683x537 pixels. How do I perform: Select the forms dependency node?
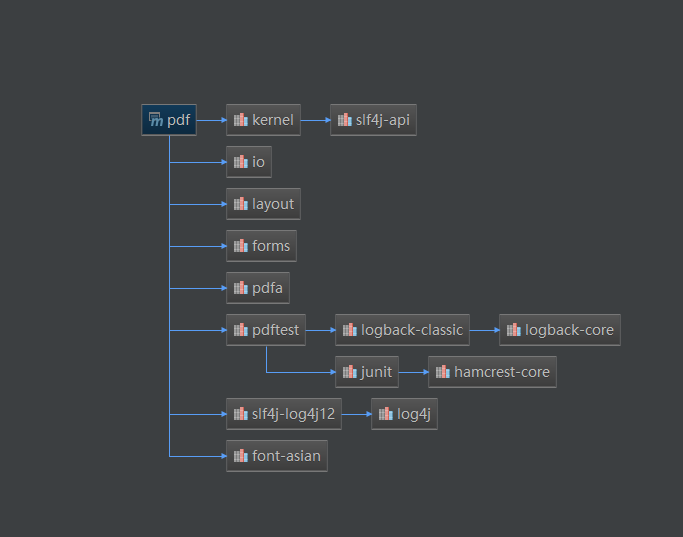(x=261, y=246)
